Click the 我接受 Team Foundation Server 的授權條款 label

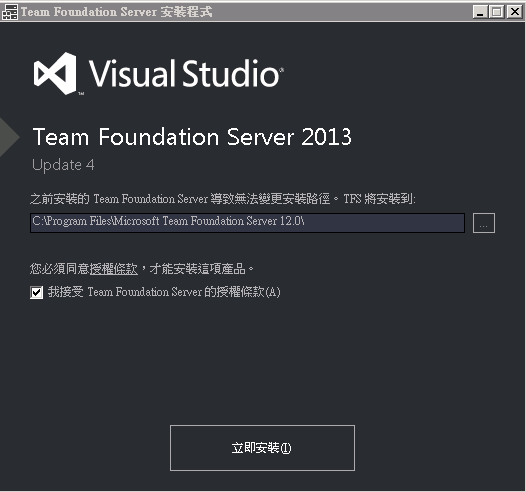click(164, 292)
